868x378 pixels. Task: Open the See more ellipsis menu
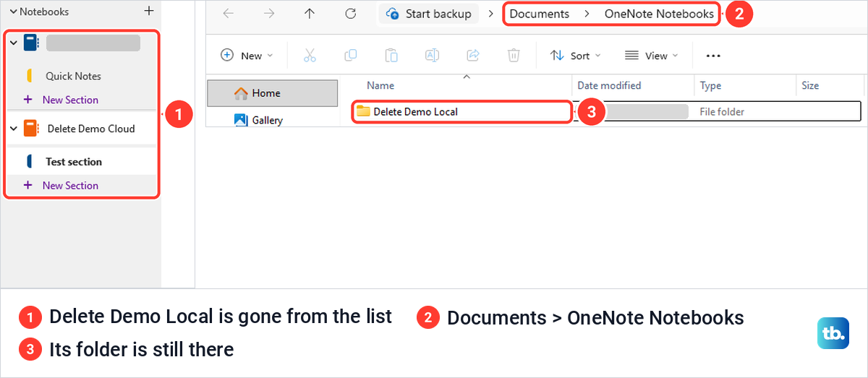pos(713,56)
